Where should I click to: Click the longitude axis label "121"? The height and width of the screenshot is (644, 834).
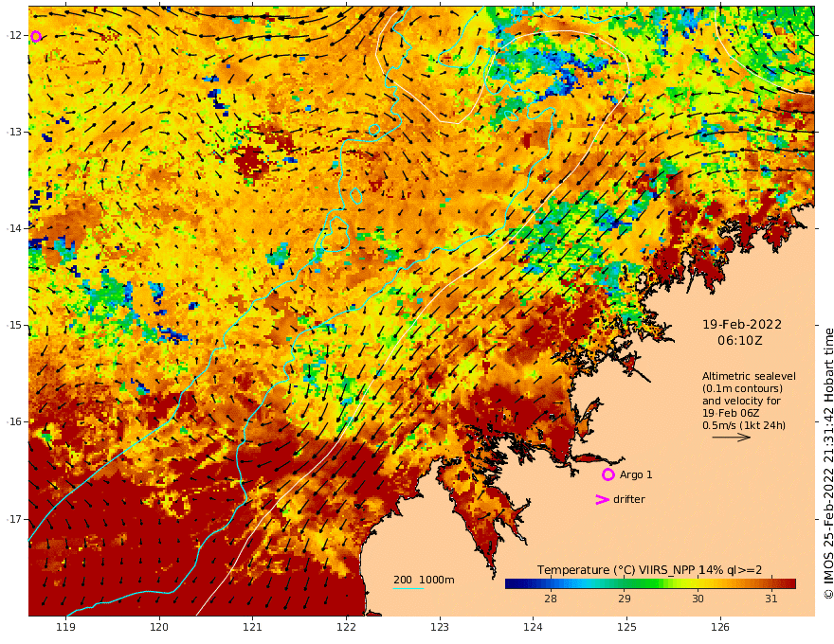point(253,628)
